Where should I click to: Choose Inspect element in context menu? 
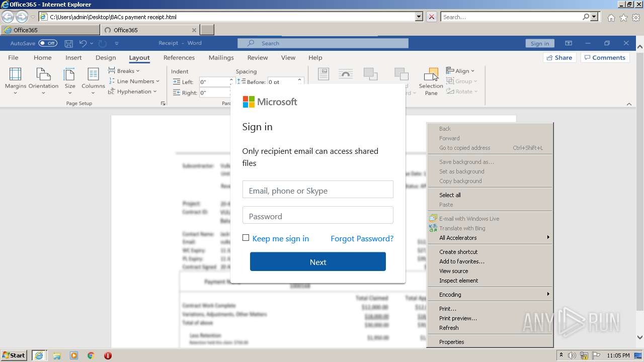(x=490, y=281)
